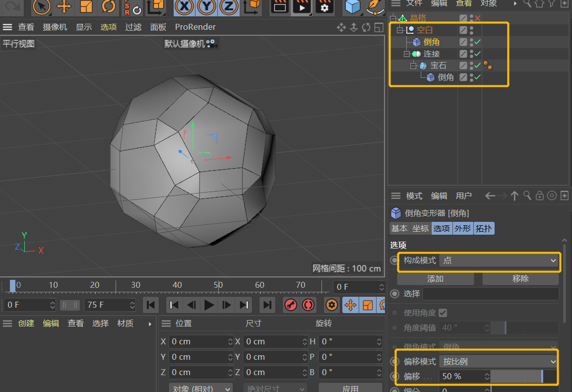
Task: Open viewport 显示 menu
Action: pos(83,27)
